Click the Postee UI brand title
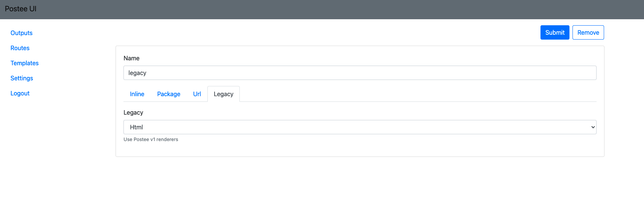The image size is (644, 198). tap(21, 9)
